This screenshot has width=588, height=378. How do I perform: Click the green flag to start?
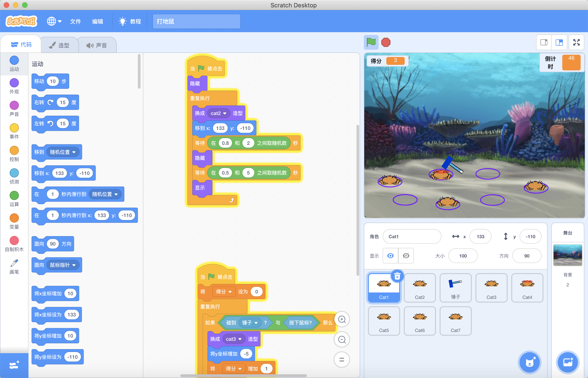tap(371, 42)
